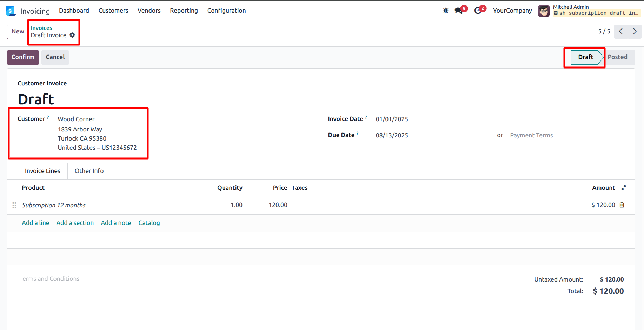Image resolution: width=644 pixels, height=330 pixels.
Task: Open the YourCompany company switcher
Action: 512,11
